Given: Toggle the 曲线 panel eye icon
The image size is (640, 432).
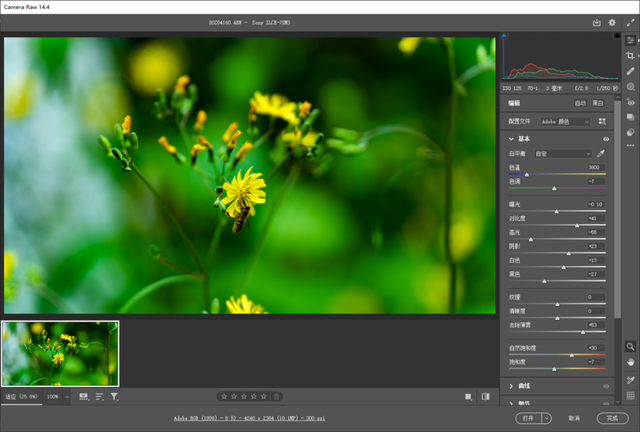Looking at the screenshot, I should tap(606, 385).
